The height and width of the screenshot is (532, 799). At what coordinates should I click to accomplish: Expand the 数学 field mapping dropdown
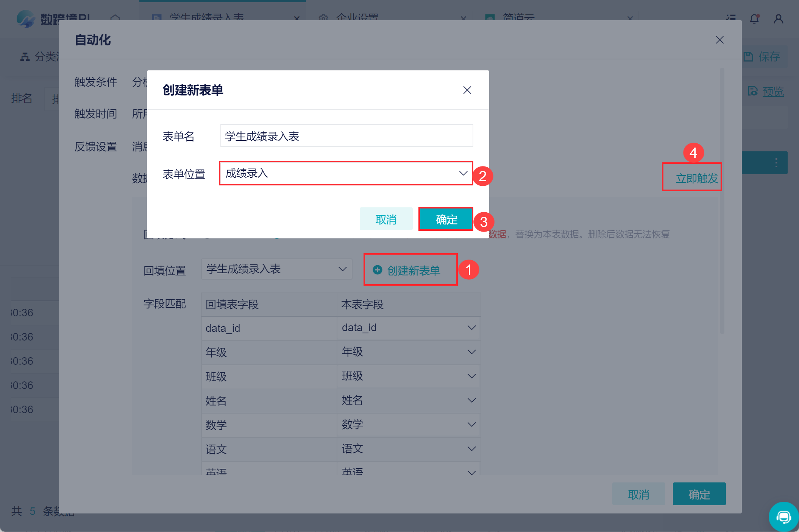[408, 425]
